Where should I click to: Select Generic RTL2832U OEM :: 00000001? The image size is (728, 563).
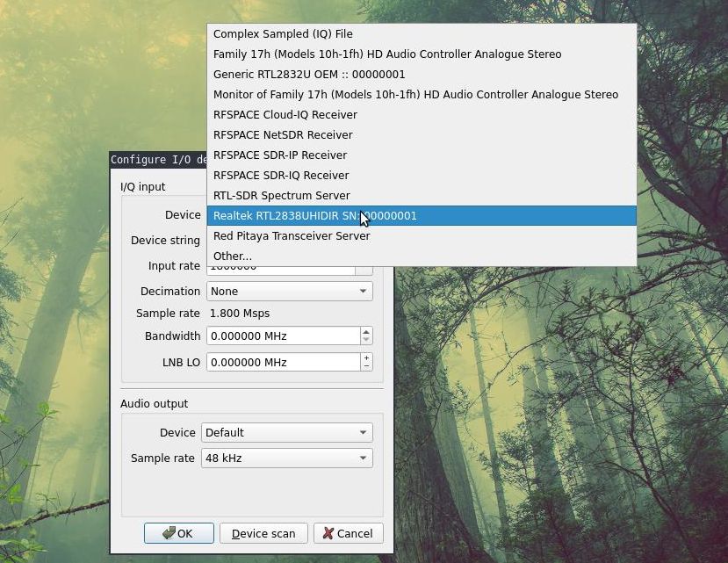[x=422, y=75]
